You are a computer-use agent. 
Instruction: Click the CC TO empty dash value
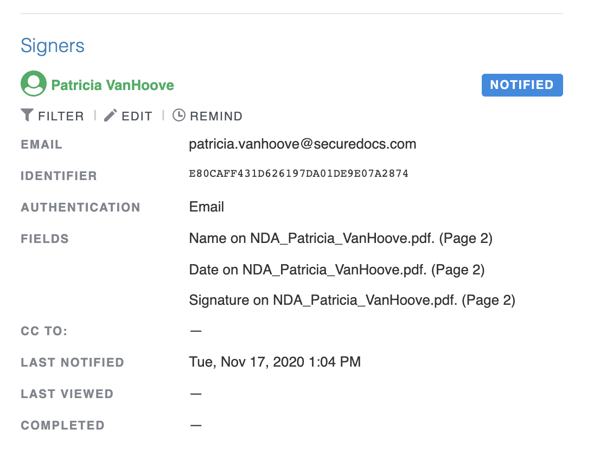(x=196, y=331)
